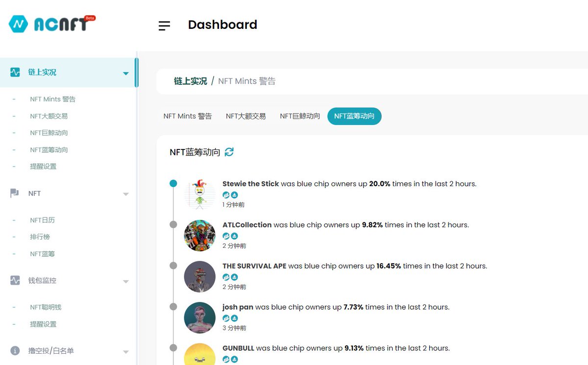Expand the 撸空投/白名单 section arrow
Screen dimensions: 588x365
126,352
